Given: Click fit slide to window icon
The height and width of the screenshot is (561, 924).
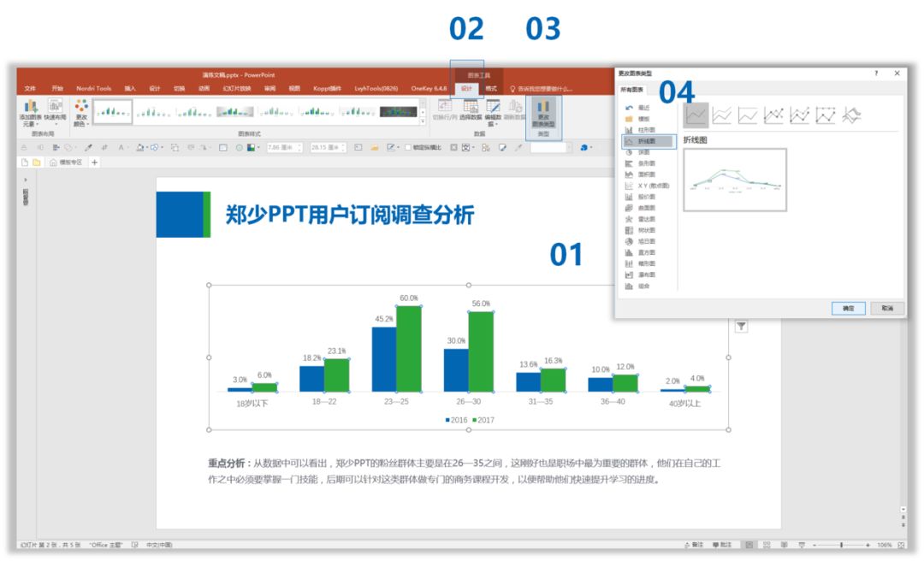Looking at the screenshot, I should (x=902, y=545).
